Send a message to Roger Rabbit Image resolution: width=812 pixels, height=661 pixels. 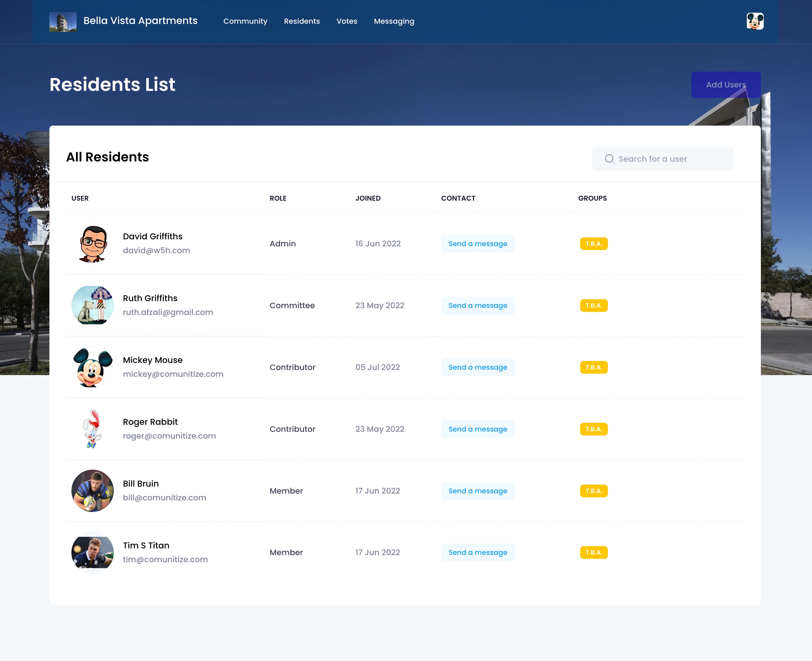(478, 429)
